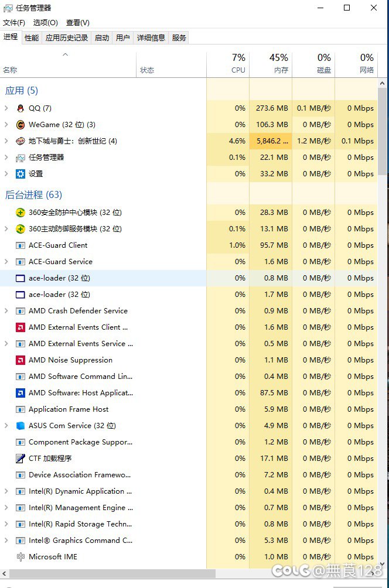Switch to the 用户 tab
389x588 pixels.
point(122,38)
